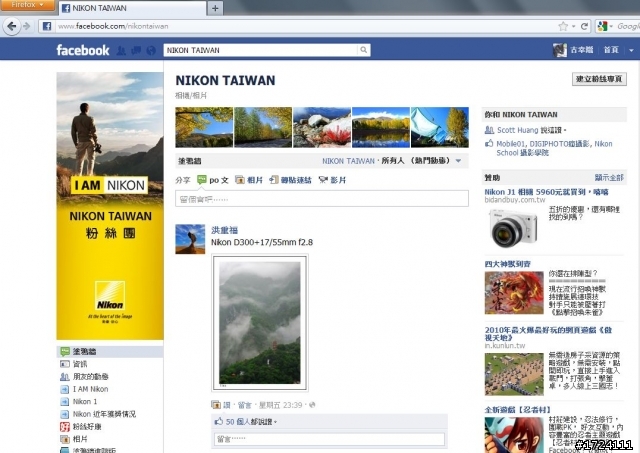Click the status message input field
This screenshot has height=453, width=640.
(x=322, y=199)
